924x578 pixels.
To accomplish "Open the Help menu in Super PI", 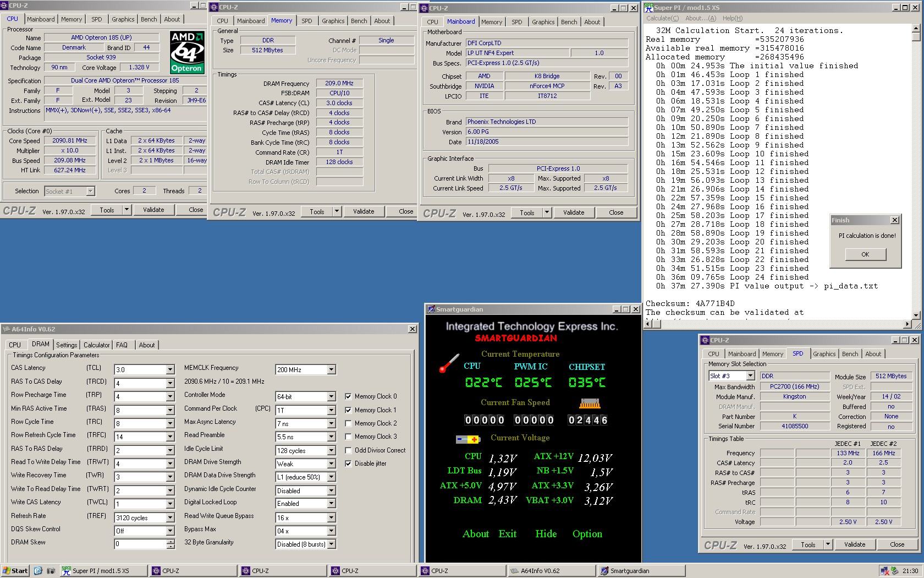I will (x=732, y=18).
